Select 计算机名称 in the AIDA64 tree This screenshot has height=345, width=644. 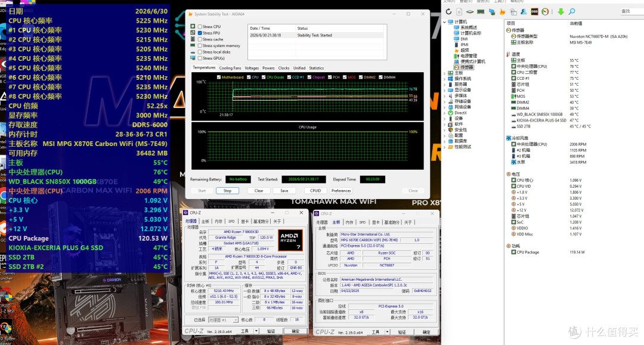click(x=470, y=33)
